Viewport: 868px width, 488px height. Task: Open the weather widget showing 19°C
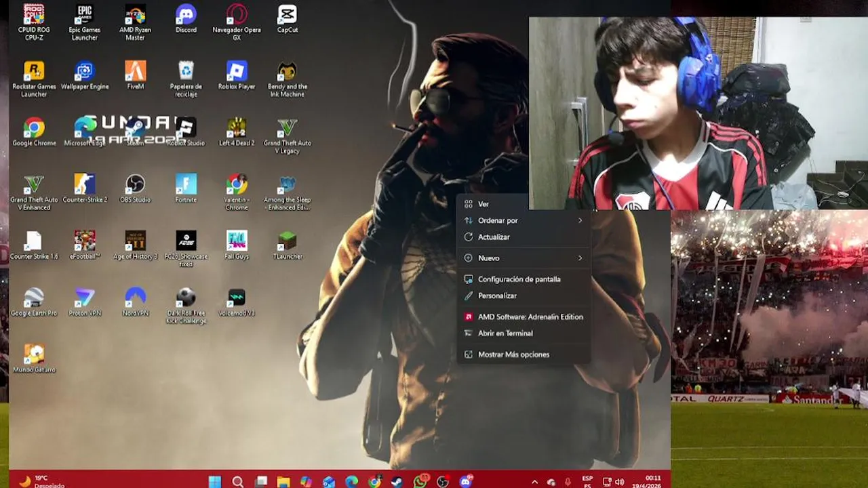(42, 481)
